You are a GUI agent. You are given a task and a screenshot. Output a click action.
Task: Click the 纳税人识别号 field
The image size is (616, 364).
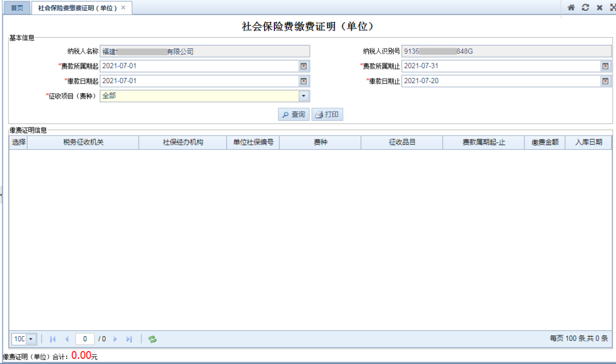(506, 51)
